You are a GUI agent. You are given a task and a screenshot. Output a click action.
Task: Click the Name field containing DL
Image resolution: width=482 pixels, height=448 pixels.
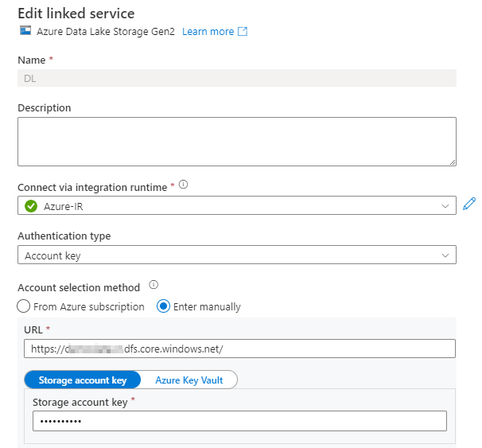coord(237,78)
